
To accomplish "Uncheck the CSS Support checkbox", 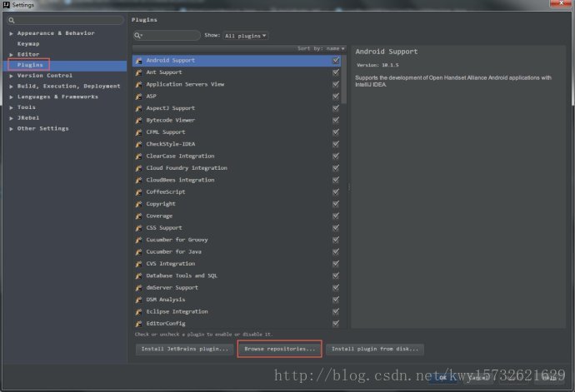I will coord(336,228).
